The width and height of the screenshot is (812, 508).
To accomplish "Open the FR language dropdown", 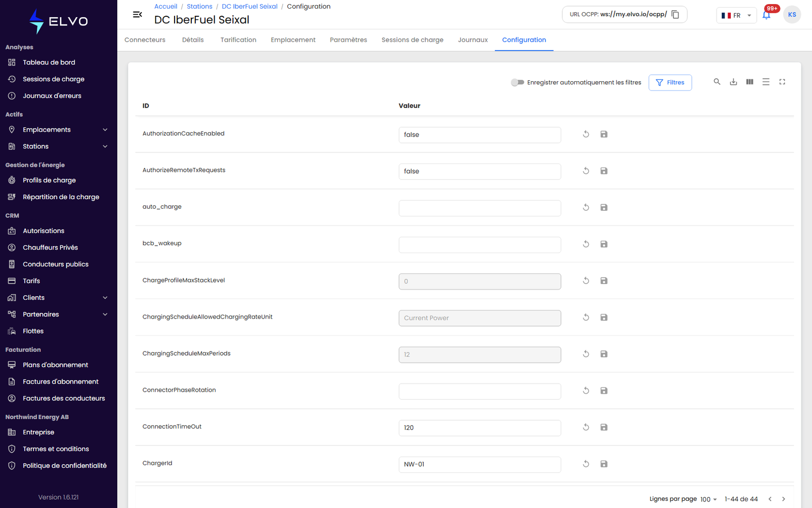I will [x=736, y=15].
